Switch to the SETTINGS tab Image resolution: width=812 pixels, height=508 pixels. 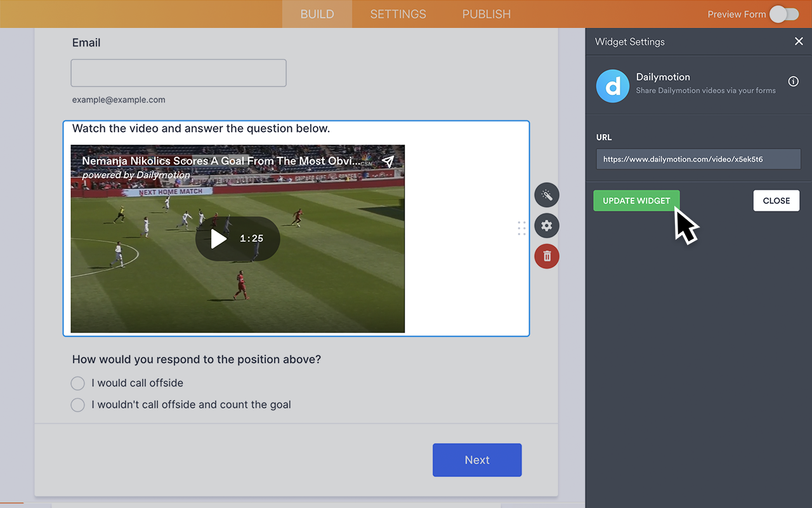[x=398, y=14]
